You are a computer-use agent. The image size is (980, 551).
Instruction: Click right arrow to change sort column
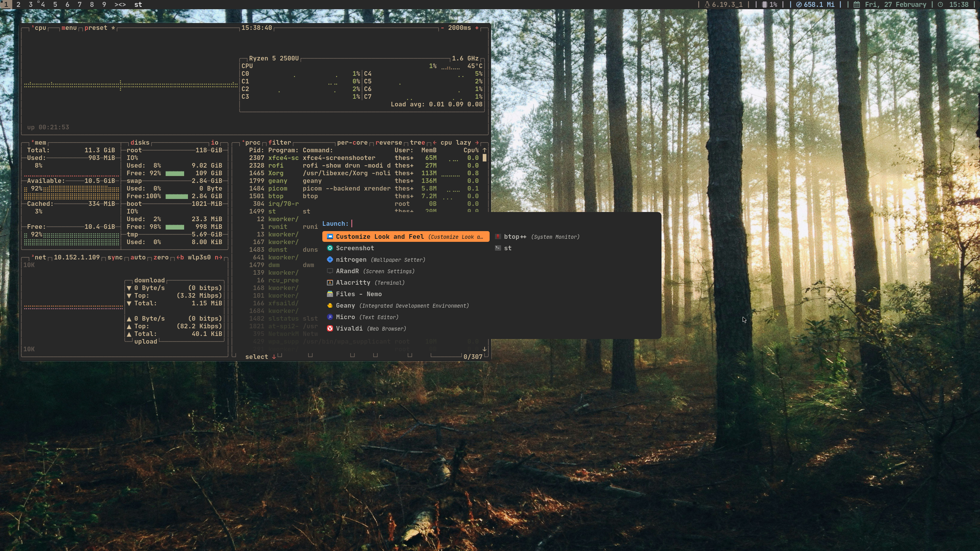pos(477,142)
